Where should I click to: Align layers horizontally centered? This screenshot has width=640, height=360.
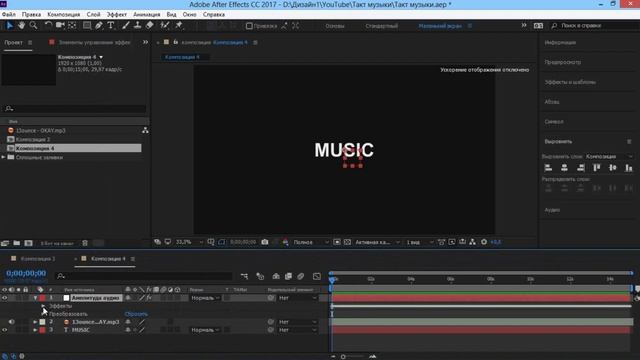[564, 168]
